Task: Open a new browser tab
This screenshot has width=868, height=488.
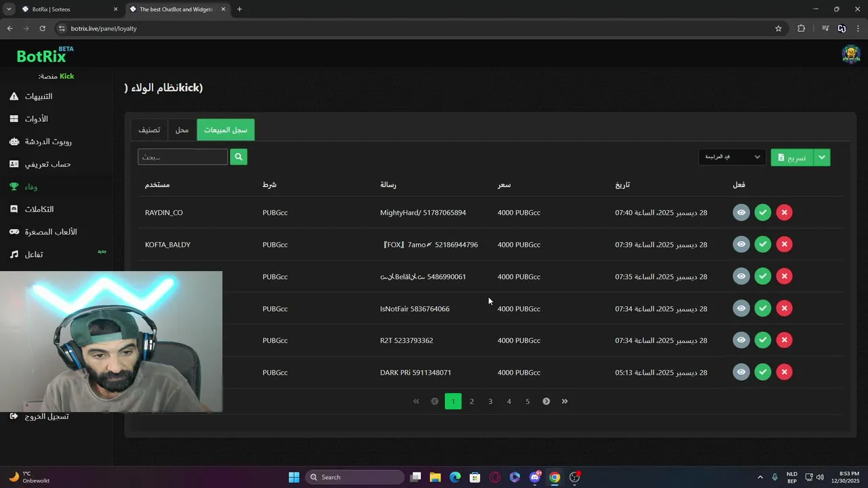Action: pos(239,9)
